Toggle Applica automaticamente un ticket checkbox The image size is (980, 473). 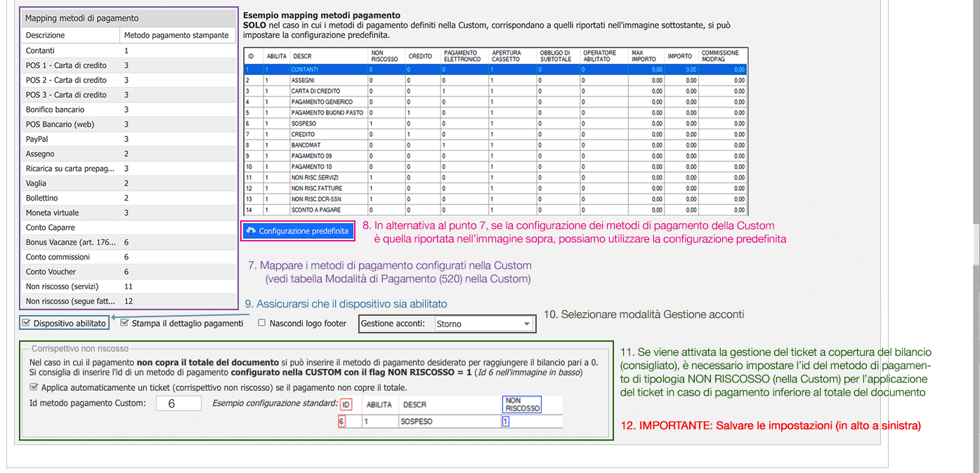pyautogui.click(x=34, y=387)
